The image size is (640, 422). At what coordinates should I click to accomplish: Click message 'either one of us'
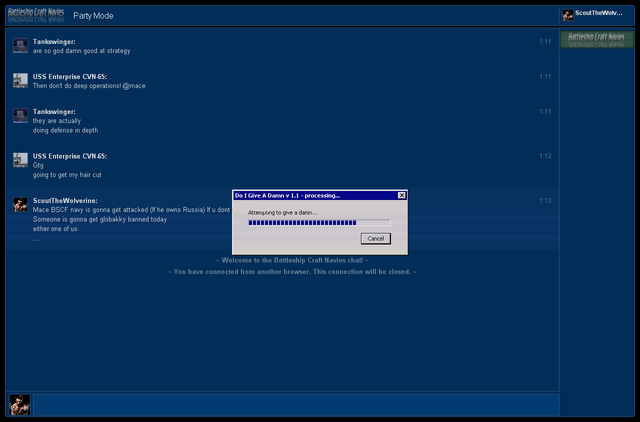[55, 229]
